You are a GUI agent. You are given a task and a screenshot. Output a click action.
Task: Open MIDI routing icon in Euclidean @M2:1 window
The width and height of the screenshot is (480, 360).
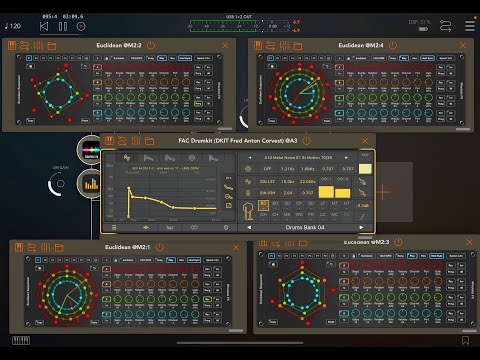32,247
